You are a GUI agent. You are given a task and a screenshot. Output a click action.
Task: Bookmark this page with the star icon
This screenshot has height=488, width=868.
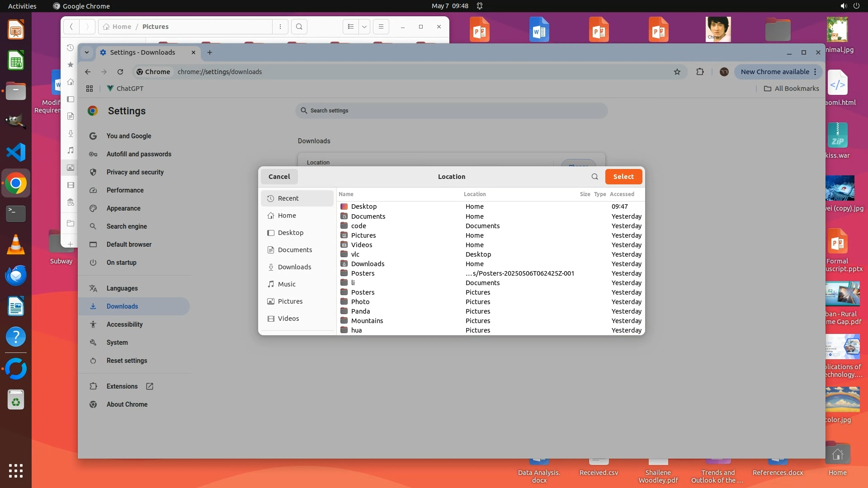[x=677, y=72]
